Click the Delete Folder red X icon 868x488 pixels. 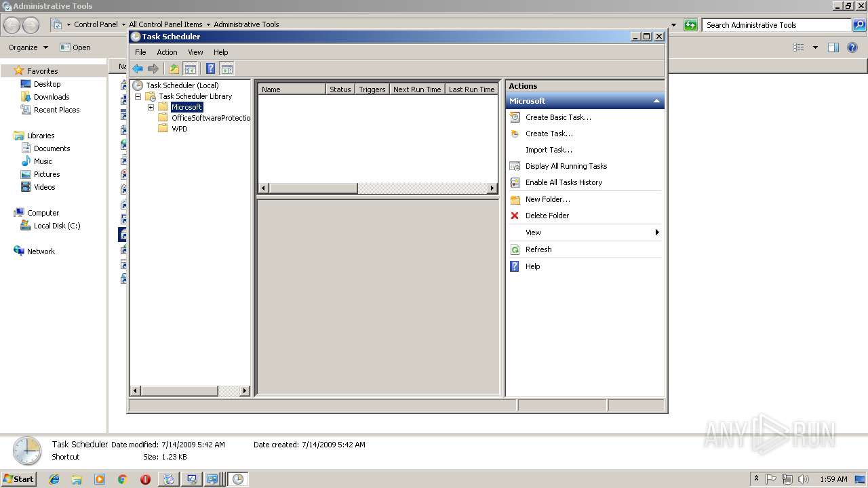coord(515,216)
